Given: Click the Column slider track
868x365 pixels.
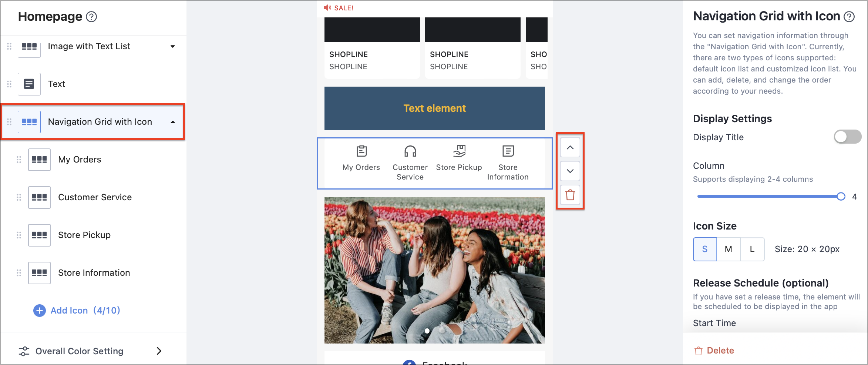Looking at the screenshot, I should (x=769, y=197).
